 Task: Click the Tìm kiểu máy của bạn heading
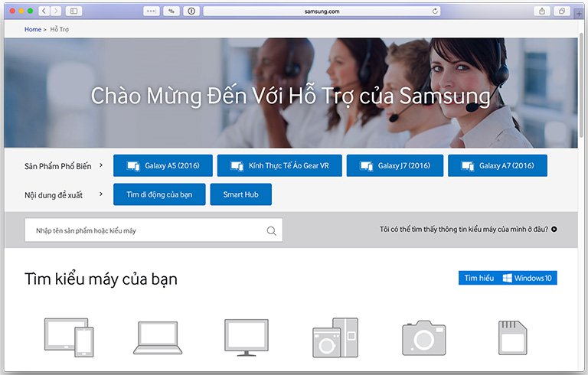101,279
